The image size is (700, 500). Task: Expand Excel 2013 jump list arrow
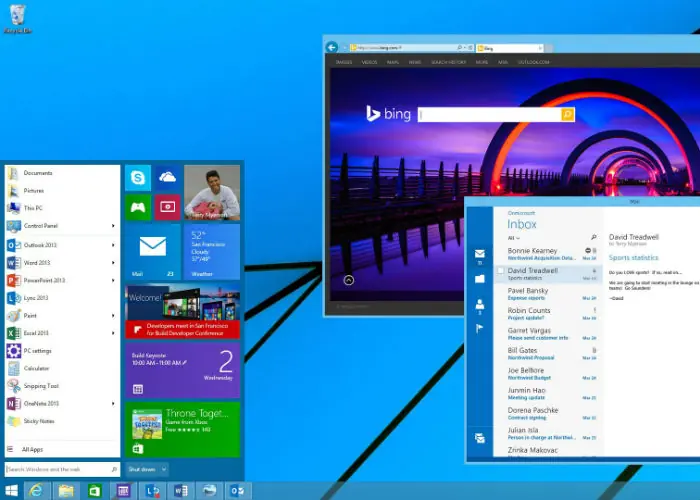coord(113,333)
